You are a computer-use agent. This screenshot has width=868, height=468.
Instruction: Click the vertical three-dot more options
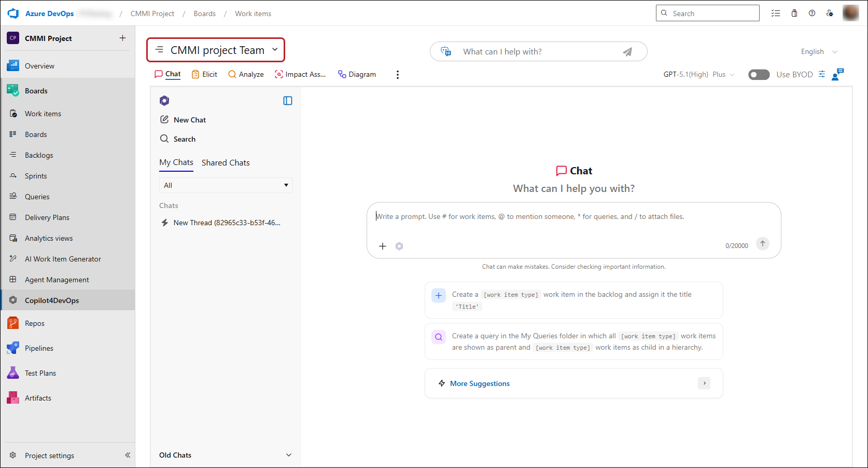pos(398,75)
